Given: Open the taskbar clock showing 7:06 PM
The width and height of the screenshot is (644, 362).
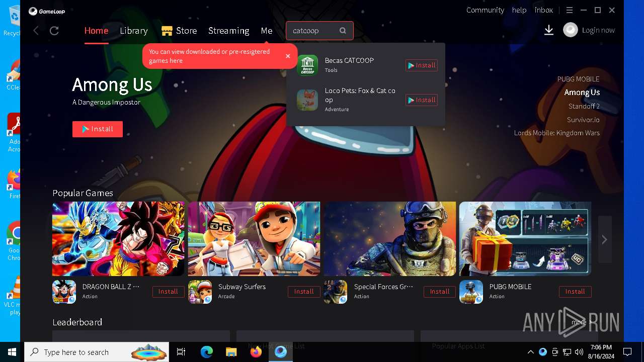Looking at the screenshot, I should click(601, 352).
